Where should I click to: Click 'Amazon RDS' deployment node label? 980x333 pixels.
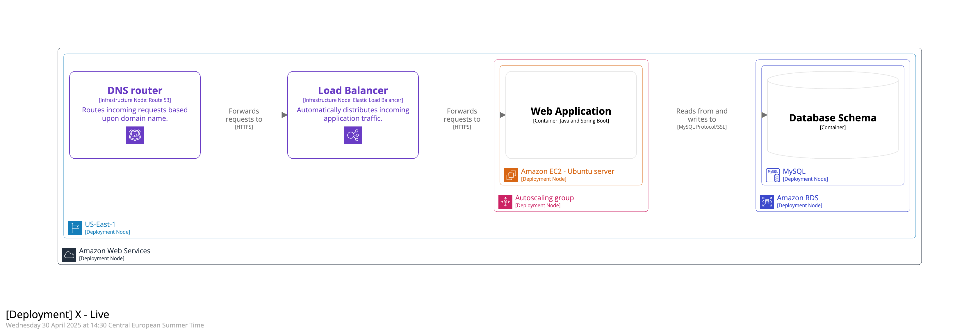coord(797,198)
